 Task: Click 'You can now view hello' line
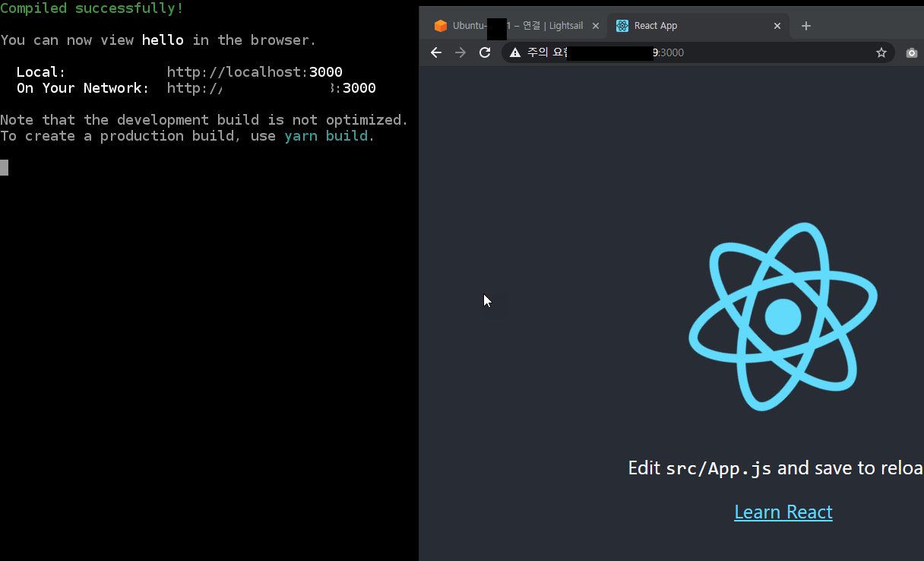(x=158, y=40)
